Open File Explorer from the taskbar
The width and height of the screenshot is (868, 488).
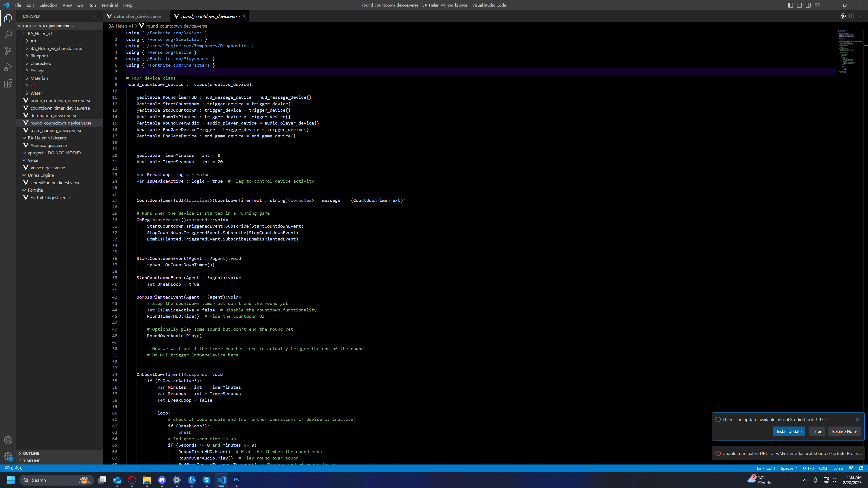[147, 480]
